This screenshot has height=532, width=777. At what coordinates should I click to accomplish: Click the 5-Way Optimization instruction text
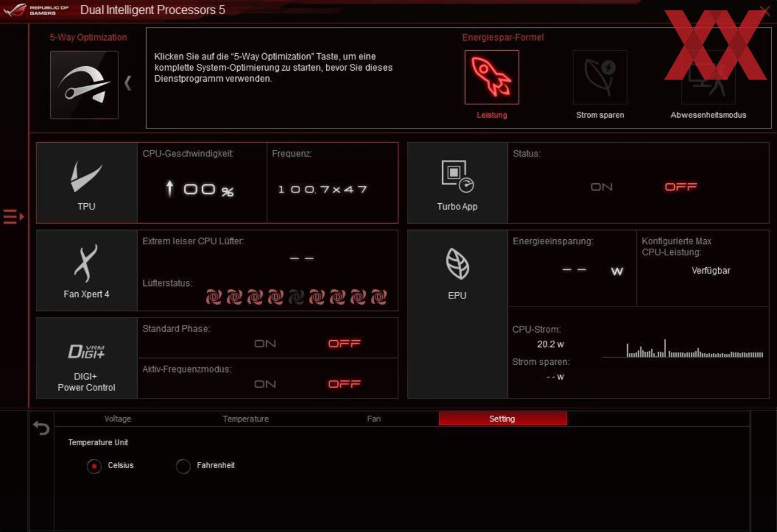point(273,67)
